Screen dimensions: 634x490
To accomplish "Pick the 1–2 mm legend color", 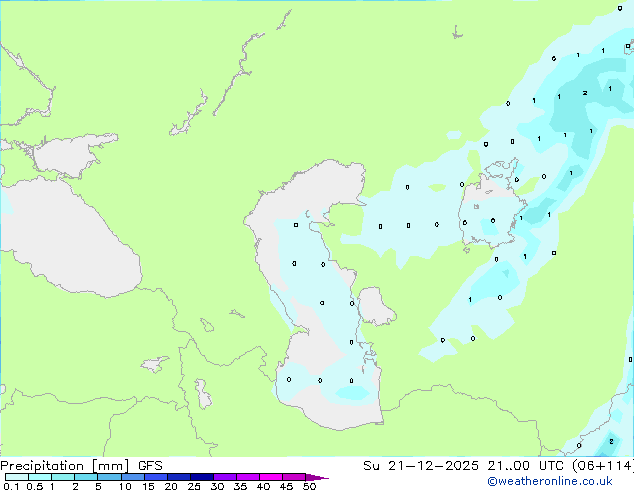I will pos(63,477).
